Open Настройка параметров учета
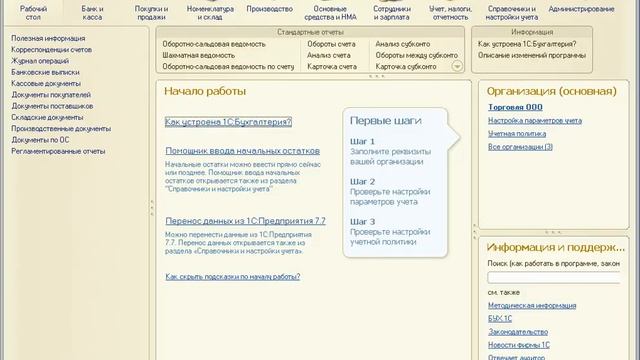This screenshot has width=640, height=360. tap(535, 121)
